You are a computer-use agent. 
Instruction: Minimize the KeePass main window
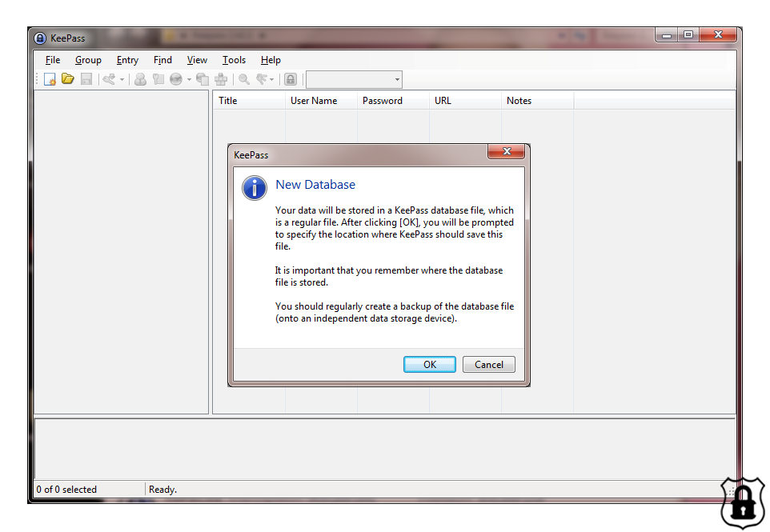(667, 35)
